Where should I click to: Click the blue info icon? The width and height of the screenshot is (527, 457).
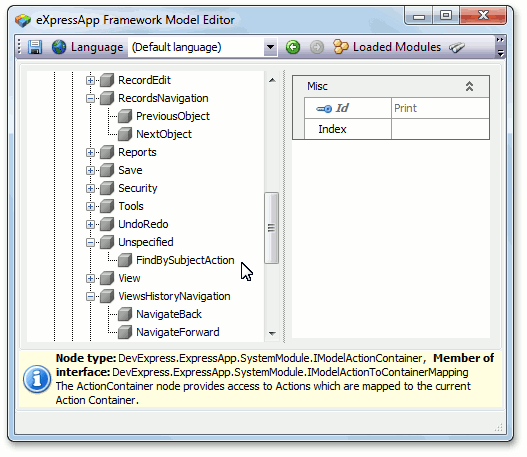(37, 379)
